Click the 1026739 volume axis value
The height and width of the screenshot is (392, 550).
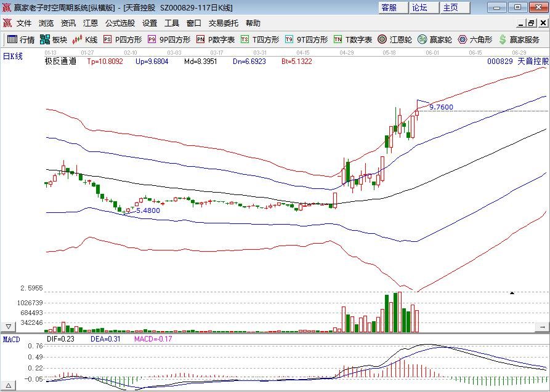click(30, 303)
